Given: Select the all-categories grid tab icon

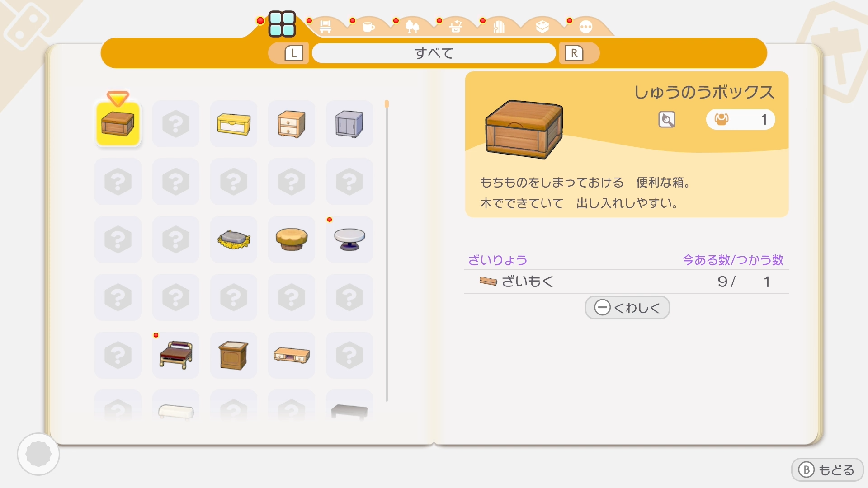Looking at the screenshot, I should click(282, 24).
